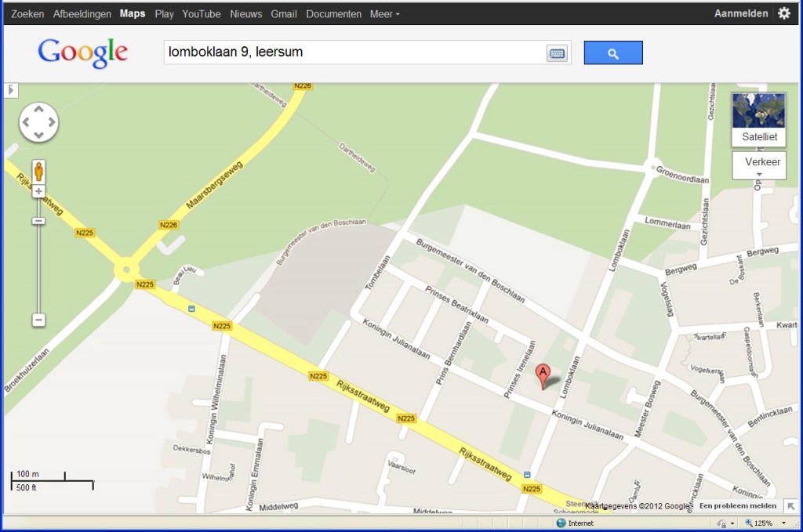The height and width of the screenshot is (532, 803).
Task: Open Documenten in the top bar
Action: point(333,14)
